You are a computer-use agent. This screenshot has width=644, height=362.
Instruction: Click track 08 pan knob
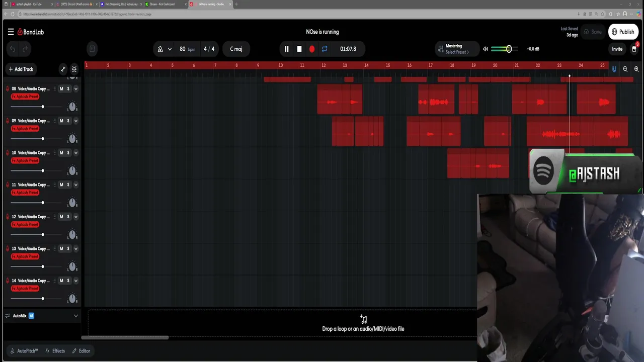[72, 107]
